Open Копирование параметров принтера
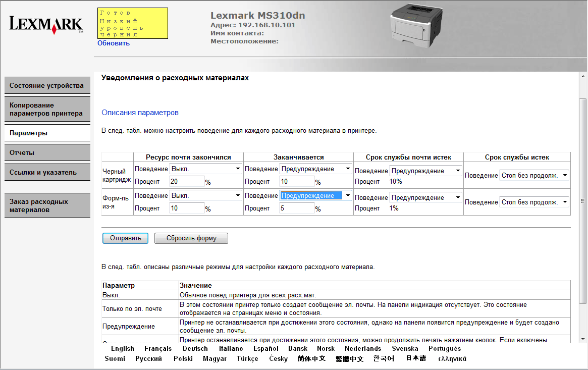Image resolution: width=588 pixels, height=370 pixels. click(x=47, y=109)
